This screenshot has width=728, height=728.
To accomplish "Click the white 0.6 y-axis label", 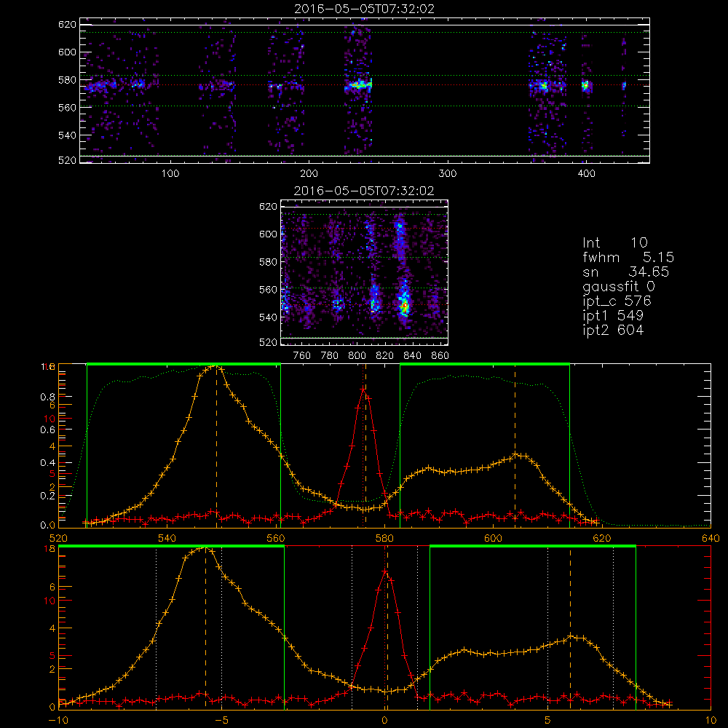I will tap(48, 430).
